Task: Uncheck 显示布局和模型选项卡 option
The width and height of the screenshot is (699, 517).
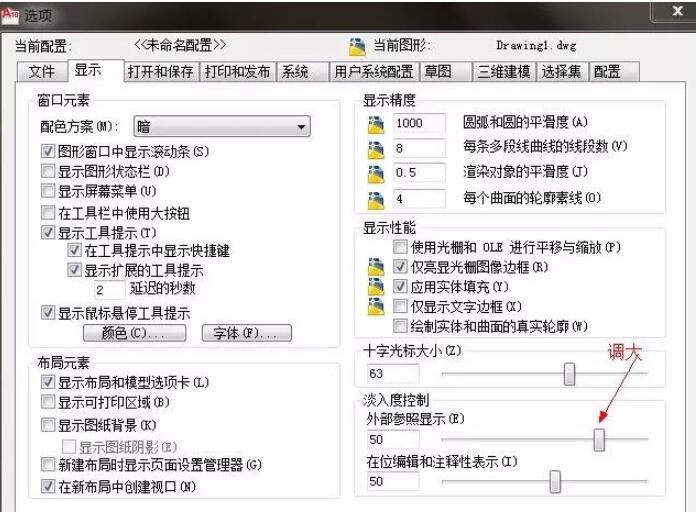Action: [x=48, y=382]
